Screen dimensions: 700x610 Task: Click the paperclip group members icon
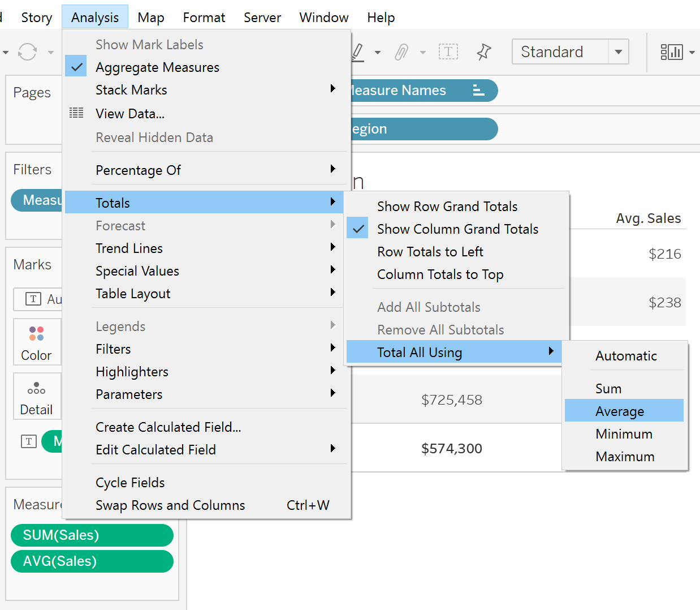(401, 52)
